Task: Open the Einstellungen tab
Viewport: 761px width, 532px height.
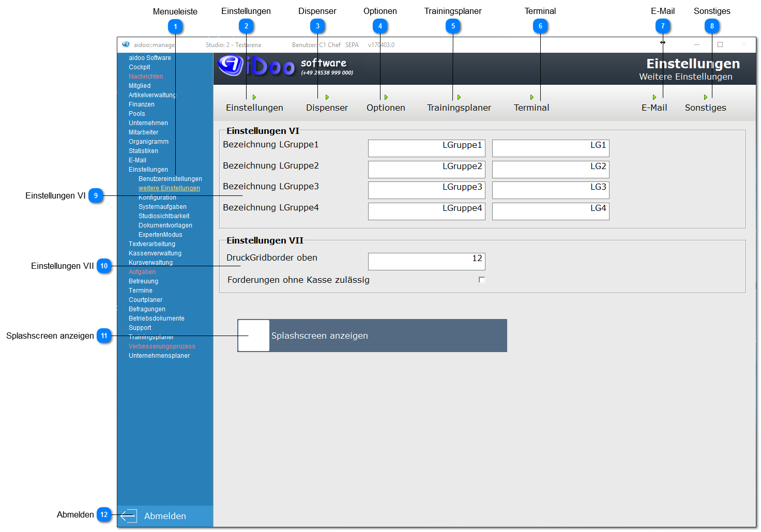Action: [254, 108]
